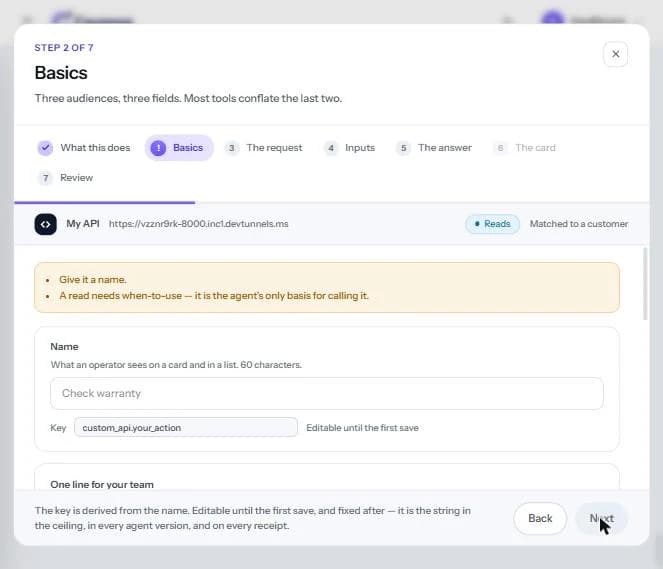The image size is (663, 569).
Task: Click the My API code brackets icon
Action: click(46, 224)
